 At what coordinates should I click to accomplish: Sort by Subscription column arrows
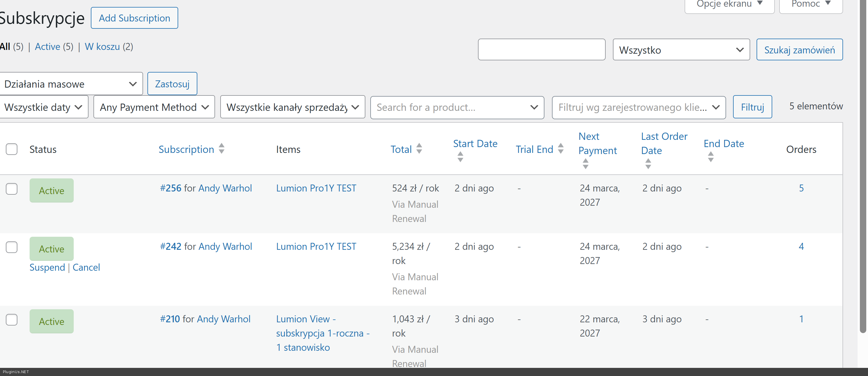click(221, 149)
